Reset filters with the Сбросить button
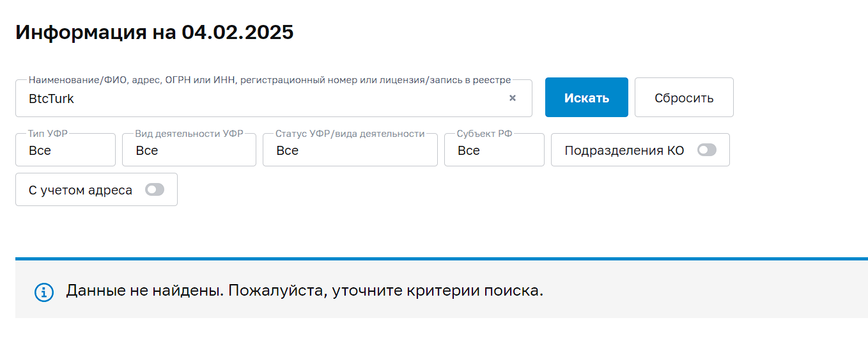868x343 pixels. coord(684,98)
